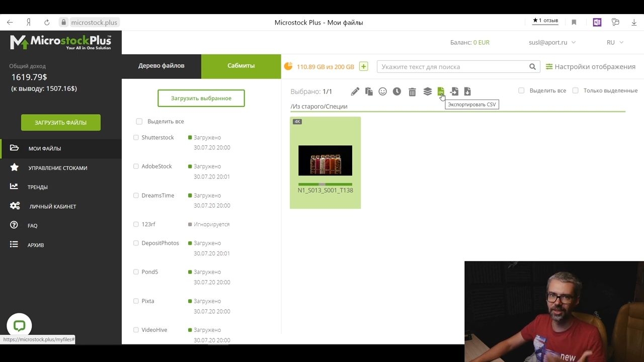The image size is (644, 362).
Task: Tick the Pixta checkbox
Action: coord(136,301)
